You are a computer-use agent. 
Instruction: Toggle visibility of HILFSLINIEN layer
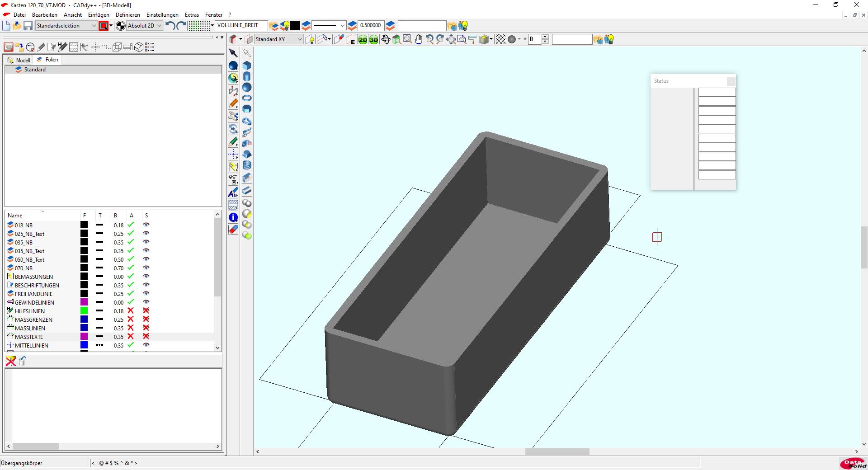click(146, 311)
